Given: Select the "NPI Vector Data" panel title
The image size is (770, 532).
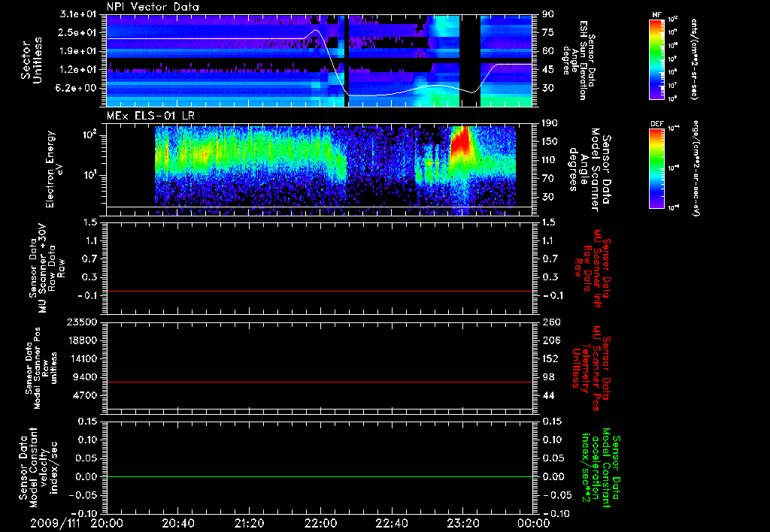Looking at the screenshot, I should click(153, 7).
